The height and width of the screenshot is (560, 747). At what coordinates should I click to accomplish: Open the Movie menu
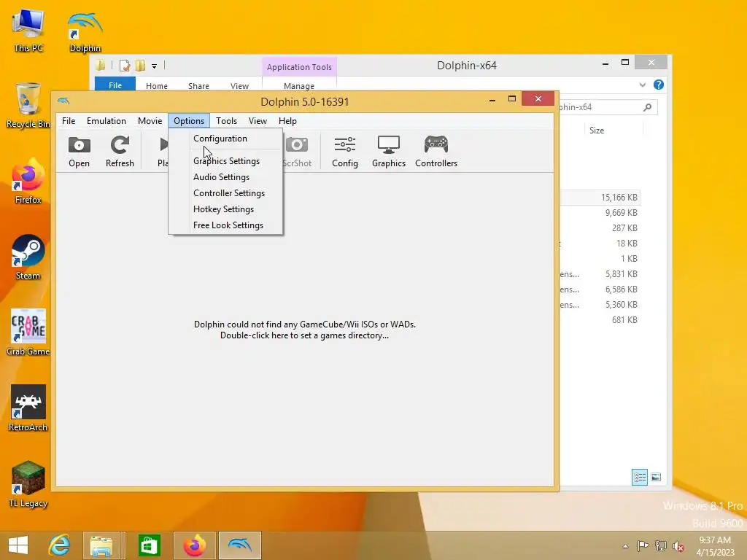(150, 121)
